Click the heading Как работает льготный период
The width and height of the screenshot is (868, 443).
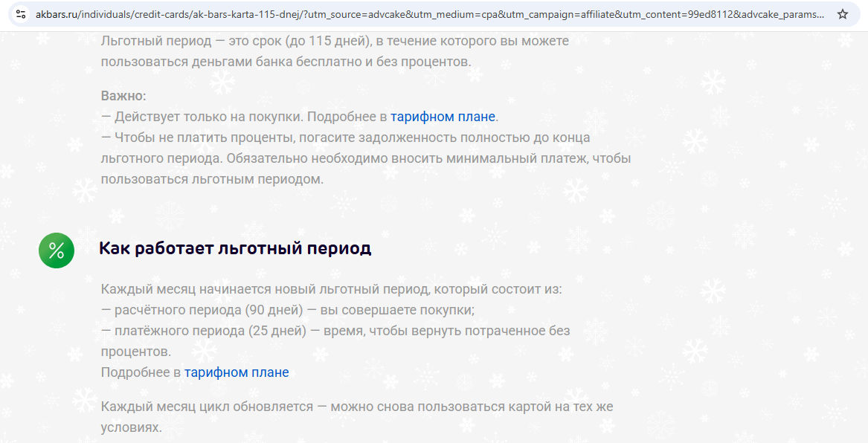click(235, 248)
